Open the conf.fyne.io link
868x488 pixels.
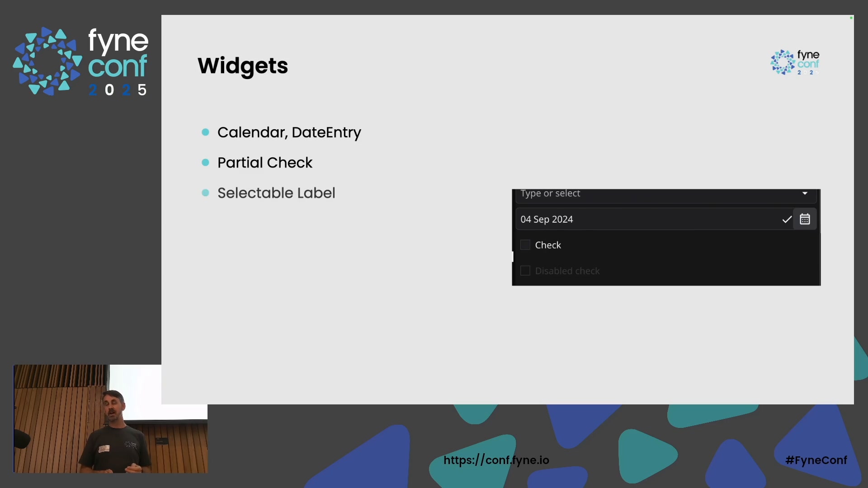tap(496, 460)
